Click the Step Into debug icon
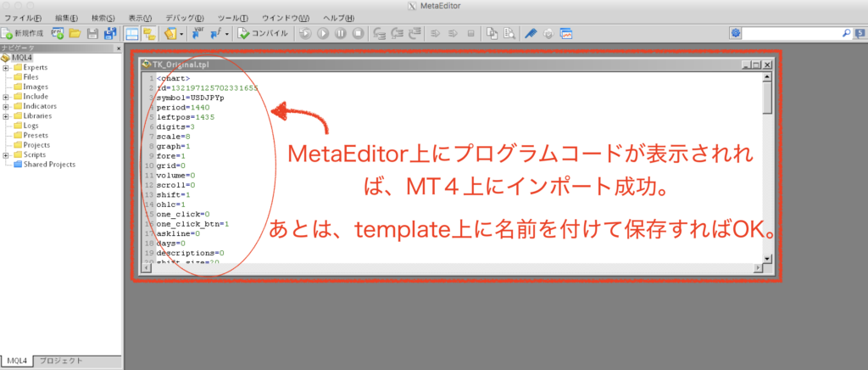The image size is (868, 370). 379,33
